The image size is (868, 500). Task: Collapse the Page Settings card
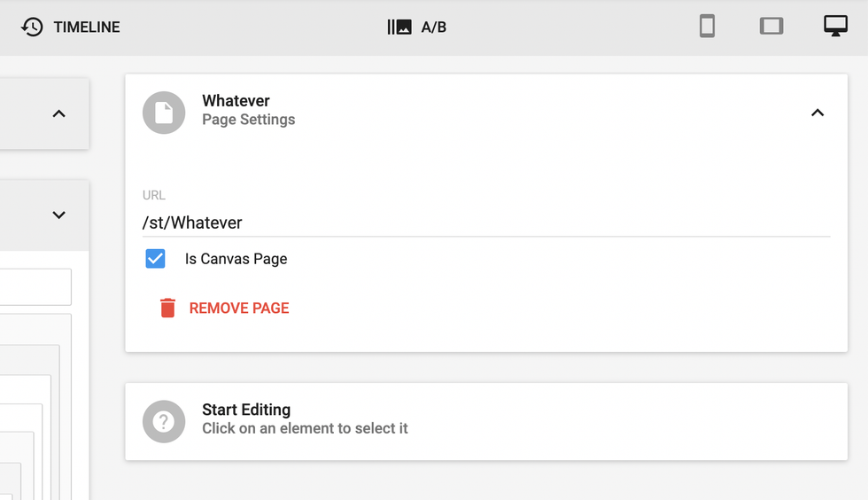(x=818, y=113)
